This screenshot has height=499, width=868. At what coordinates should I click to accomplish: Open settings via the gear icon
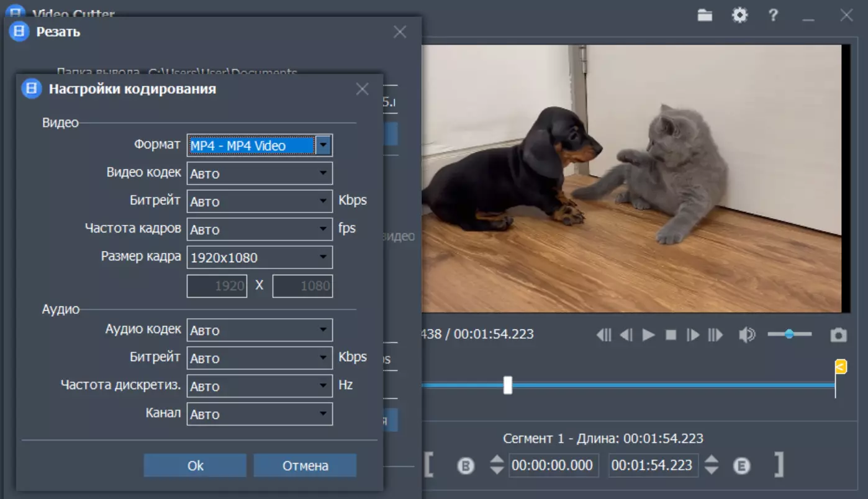pos(739,16)
